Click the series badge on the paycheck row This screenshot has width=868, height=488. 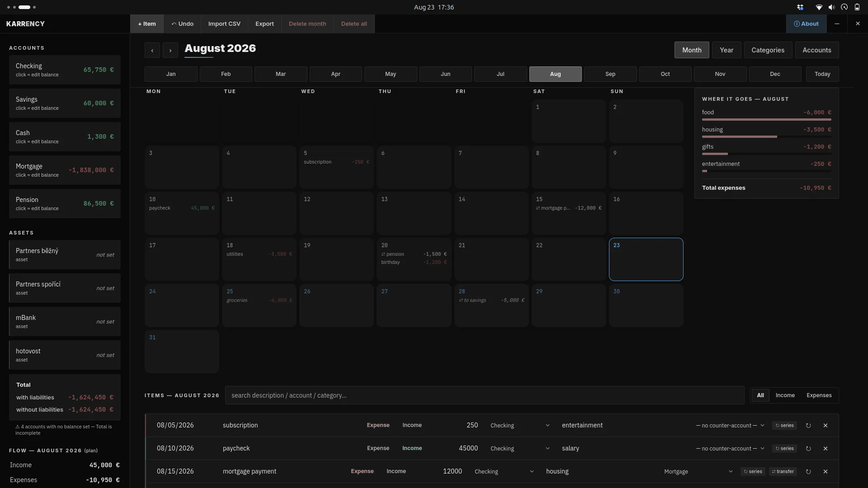tap(784, 449)
